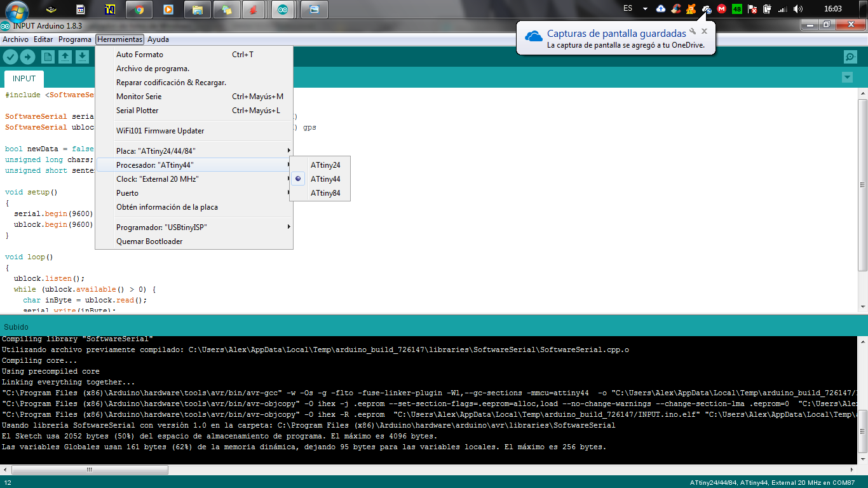868x488 pixels.
Task: Click the blue cloud upload tray icon
Action: click(x=661, y=9)
